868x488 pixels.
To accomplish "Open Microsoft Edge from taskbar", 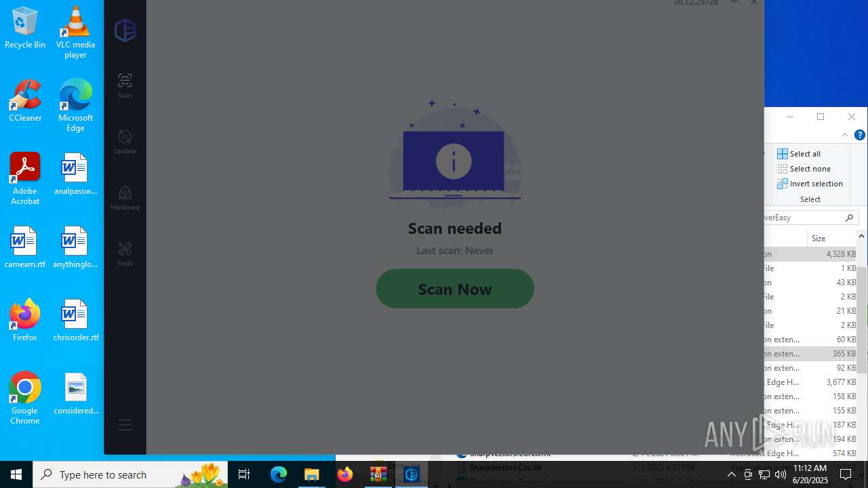I will point(279,474).
